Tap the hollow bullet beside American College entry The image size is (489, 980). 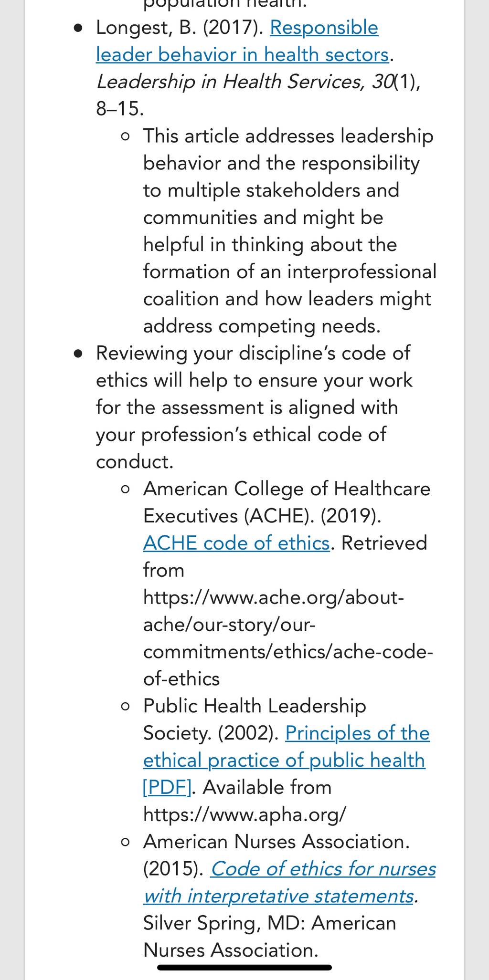click(x=126, y=490)
